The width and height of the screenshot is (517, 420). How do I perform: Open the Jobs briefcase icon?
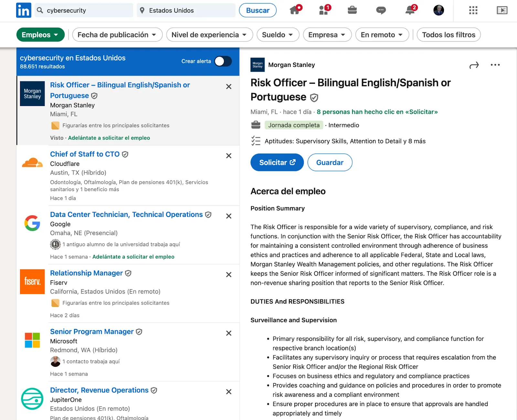pyautogui.click(x=352, y=10)
